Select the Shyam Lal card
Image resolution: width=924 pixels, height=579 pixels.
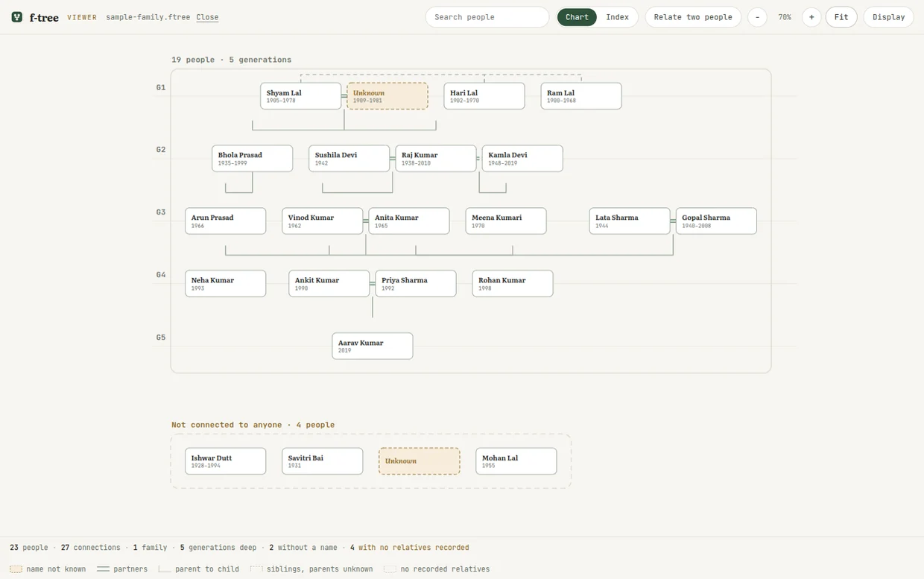[x=301, y=96]
